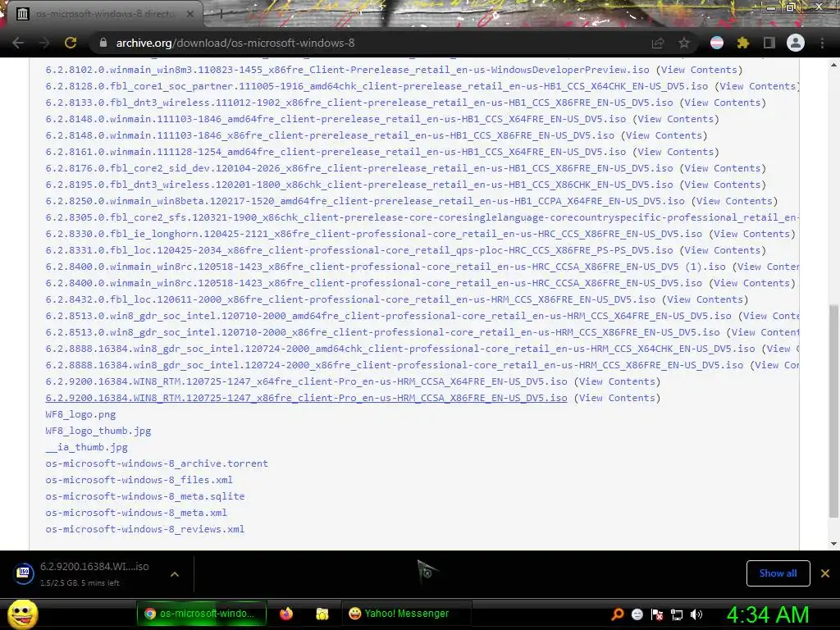Open the network tray icon

coord(677,614)
